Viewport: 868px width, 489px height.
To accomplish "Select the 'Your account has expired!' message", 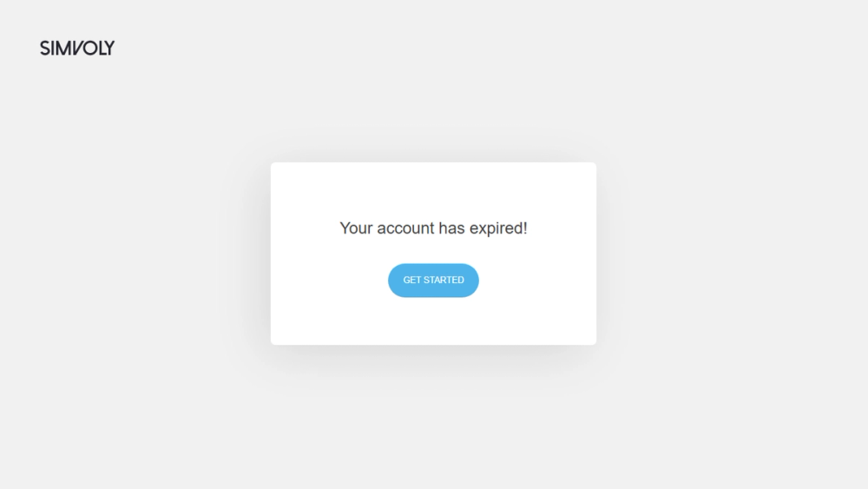I will (433, 228).
